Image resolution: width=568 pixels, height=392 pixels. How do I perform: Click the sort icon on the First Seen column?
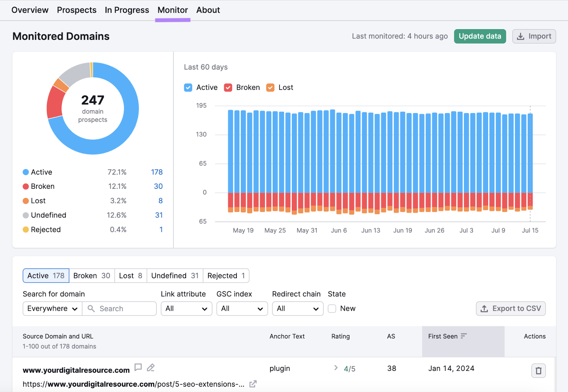coord(464,336)
